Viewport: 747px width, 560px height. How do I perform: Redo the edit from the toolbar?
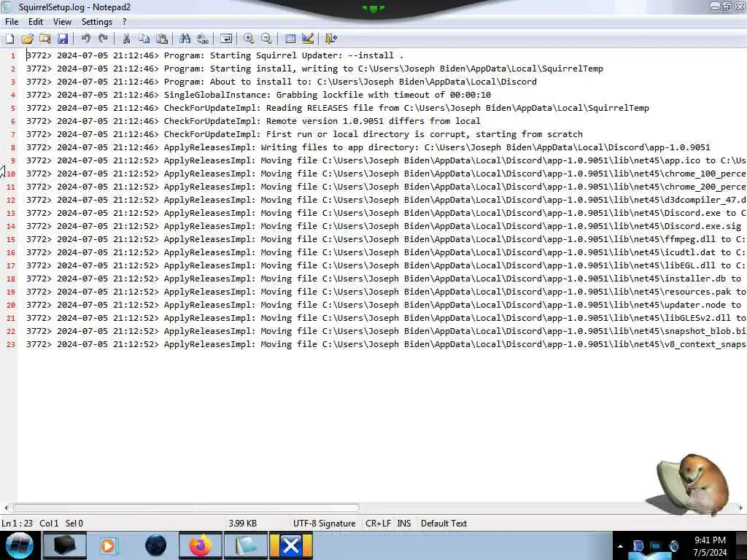tap(103, 39)
